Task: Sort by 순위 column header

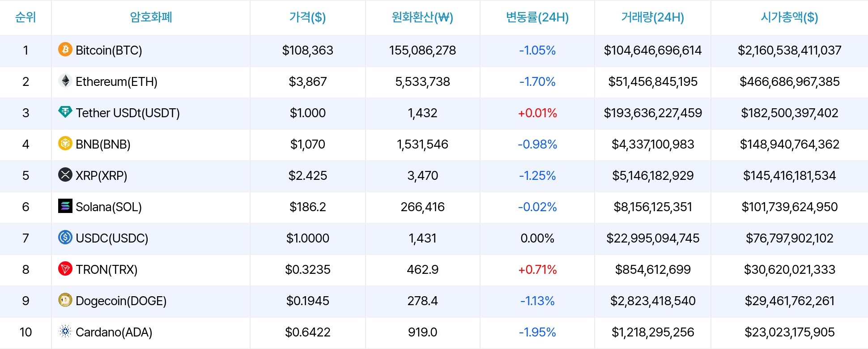Action: 26,17
